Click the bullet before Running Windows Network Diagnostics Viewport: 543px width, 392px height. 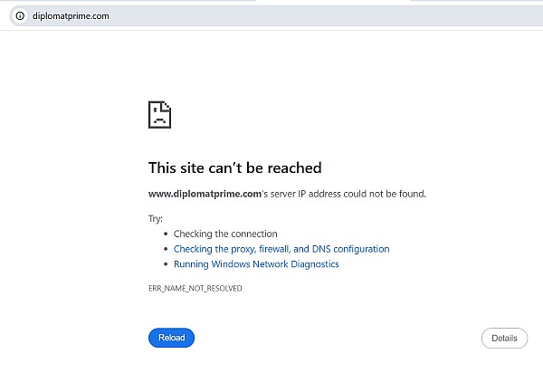[166, 264]
